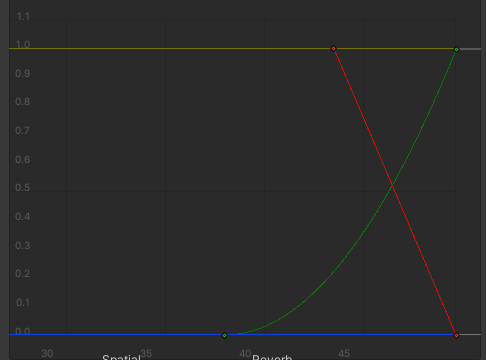The width and height of the screenshot is (486, 360).
Task: Click the 45 horizontal axis label
Action: pyautogui.click(x=344, y=353)
